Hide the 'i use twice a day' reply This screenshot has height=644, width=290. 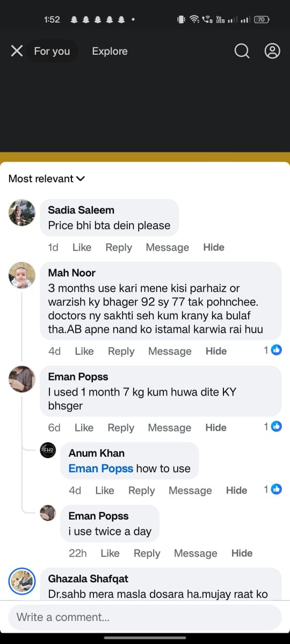tap(242, 553)
